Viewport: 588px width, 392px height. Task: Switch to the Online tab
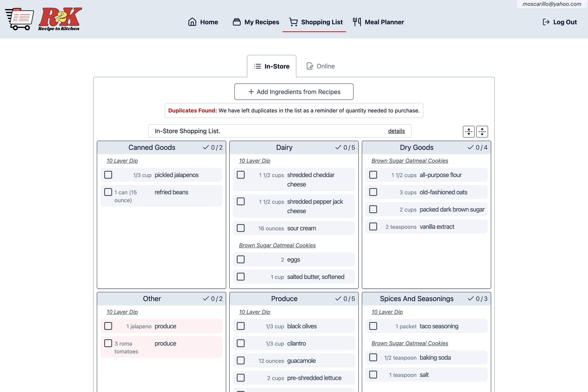(320, 66)
